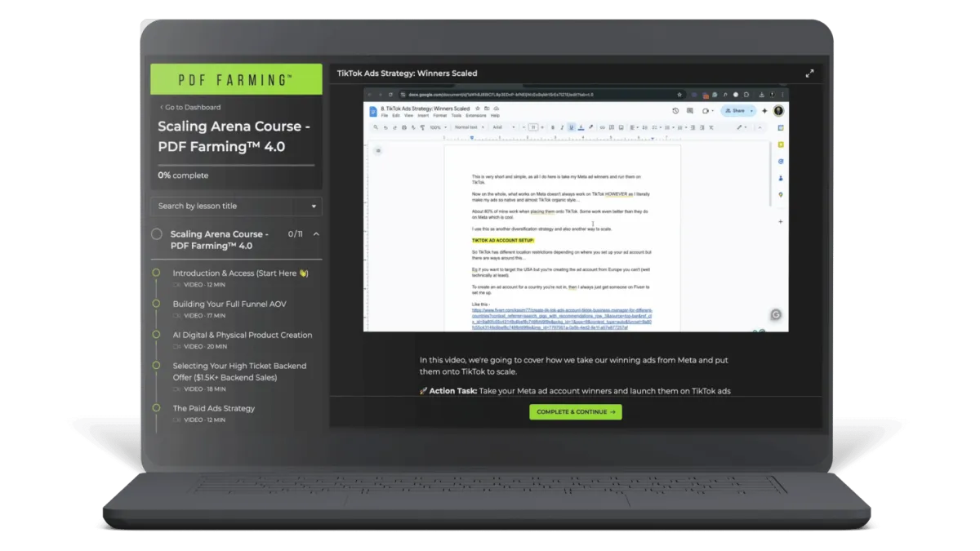Open the View menu in Google Docs

pyautogui.click(x=409, y=116)
